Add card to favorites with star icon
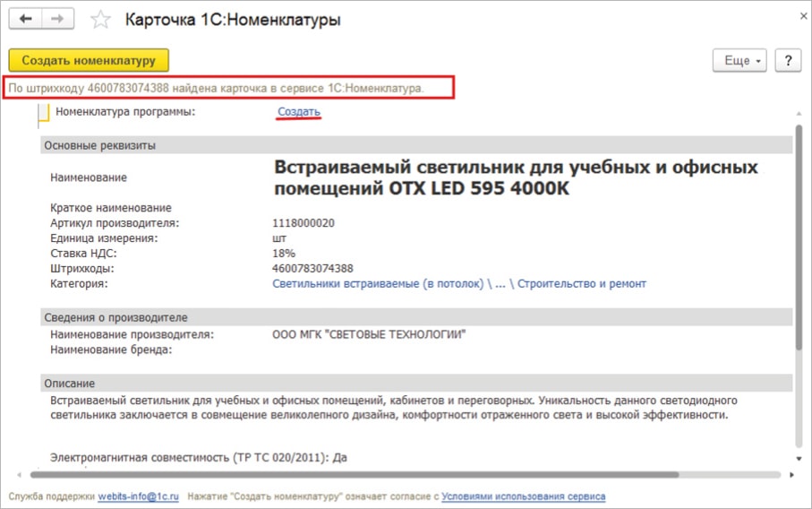The image size is (812, 509). click(x=102, y=20)
